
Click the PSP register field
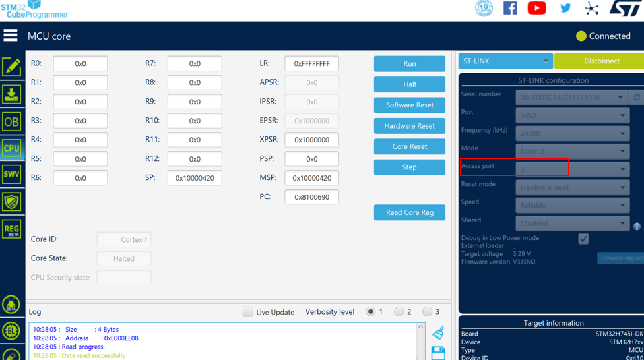pyautogui.click(x=311, y=159)
